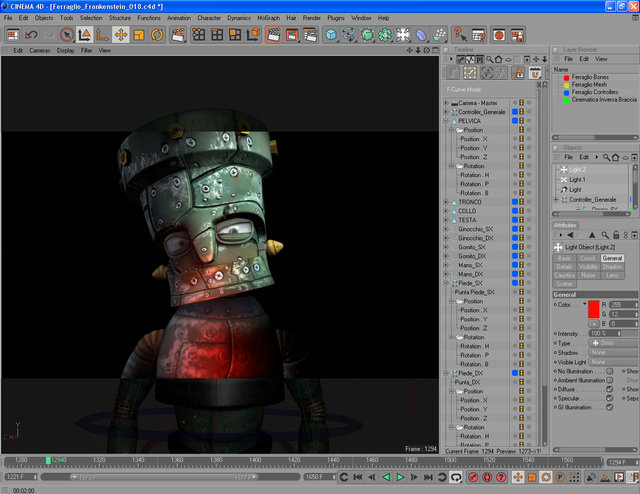Click the Help question mark icon

pos(458,35)
